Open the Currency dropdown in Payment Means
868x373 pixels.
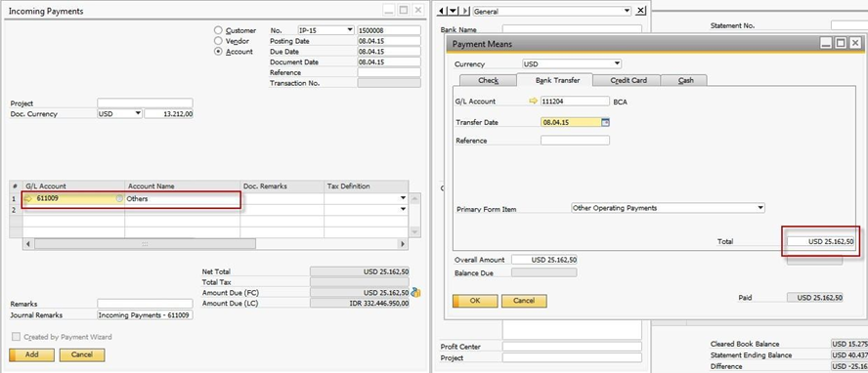[x=617, y=64]
